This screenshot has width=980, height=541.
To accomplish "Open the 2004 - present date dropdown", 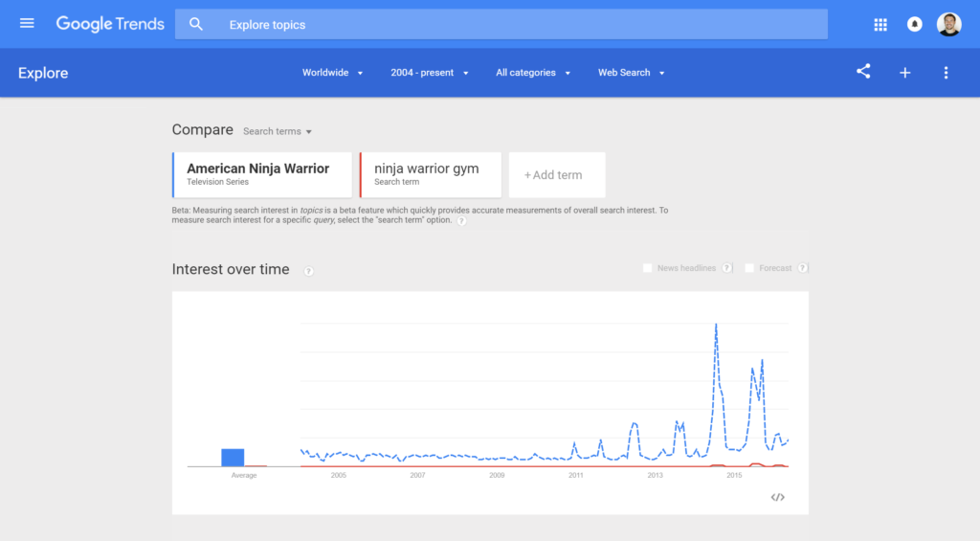I will pyautogui.click(x=430, y=73).
